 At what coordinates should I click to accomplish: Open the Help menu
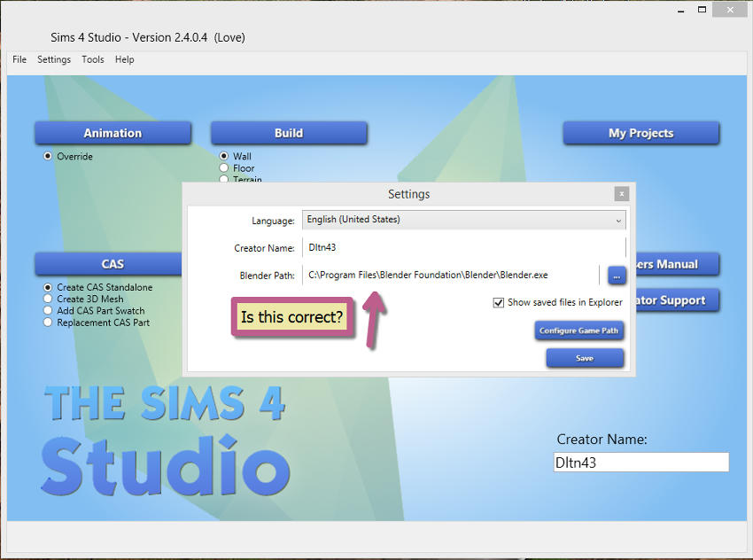124,59
